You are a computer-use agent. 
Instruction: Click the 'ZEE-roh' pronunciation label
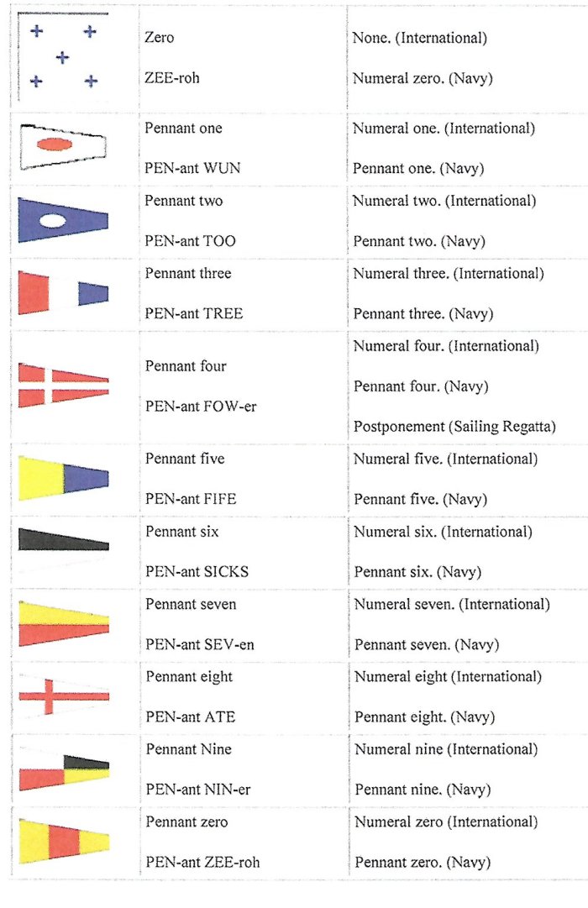tap(172, 78)
